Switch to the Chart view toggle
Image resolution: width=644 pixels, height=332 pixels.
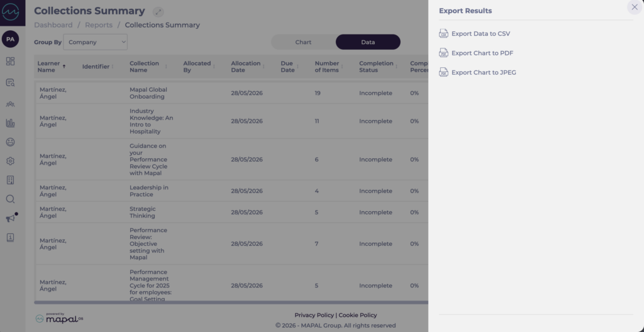(x=303, y=42)
